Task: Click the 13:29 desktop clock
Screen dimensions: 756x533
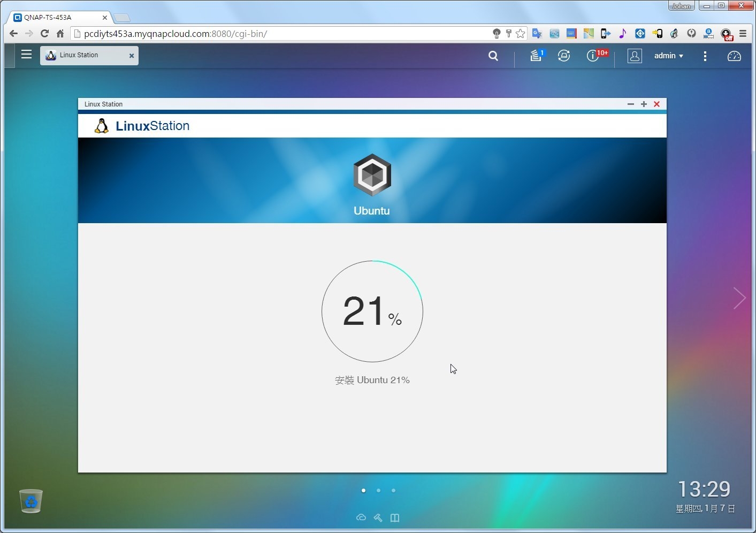Action: tap(704, 489)
